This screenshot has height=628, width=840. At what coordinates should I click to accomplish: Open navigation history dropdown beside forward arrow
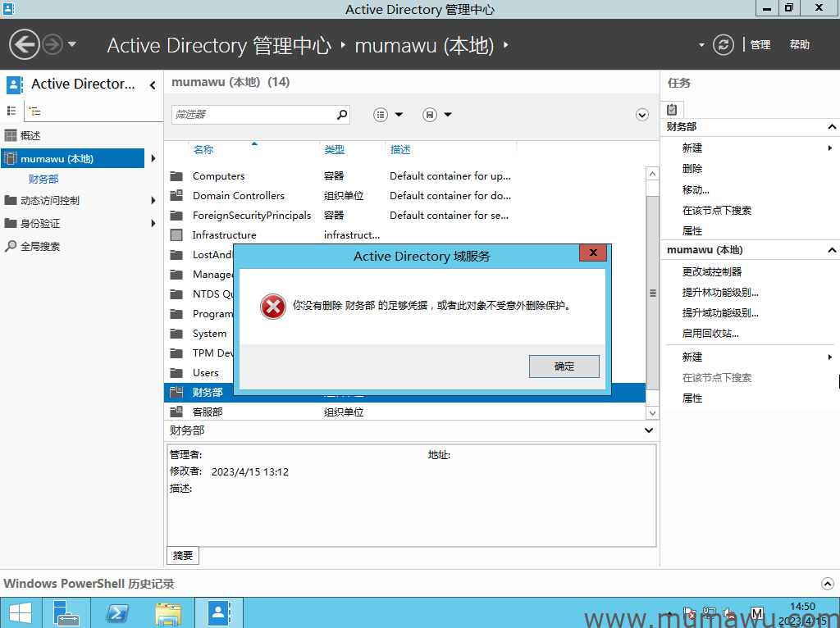point(72,44)
